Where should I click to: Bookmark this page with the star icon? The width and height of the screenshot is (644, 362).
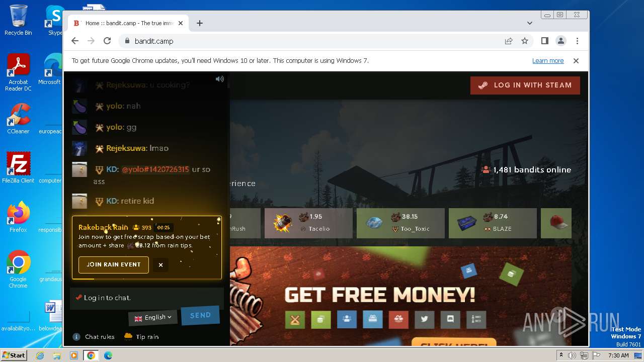[525, 41]
